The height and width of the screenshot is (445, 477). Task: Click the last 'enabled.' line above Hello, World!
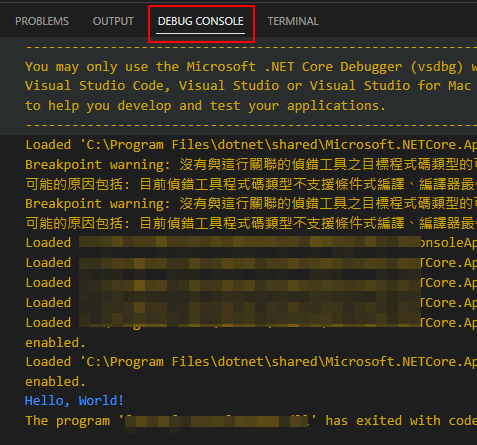click(55, 382)
